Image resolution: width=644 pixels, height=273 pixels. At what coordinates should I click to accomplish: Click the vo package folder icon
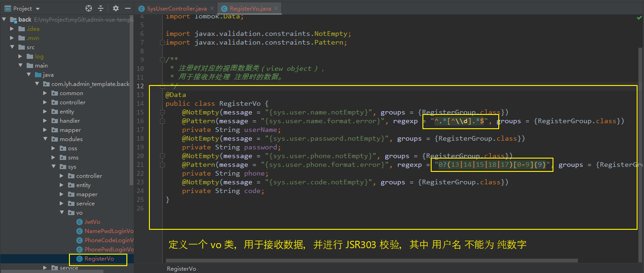(x=71, y=213)
